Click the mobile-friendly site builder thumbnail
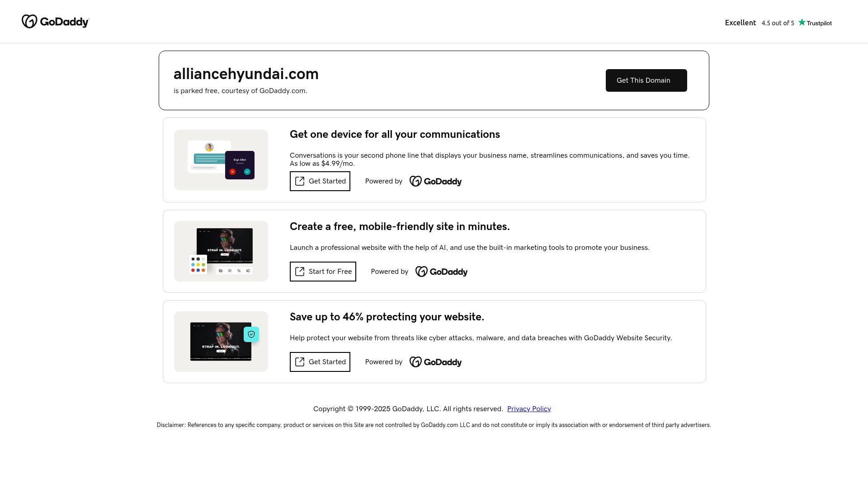 pyautogui.click(x=221, y=251)
